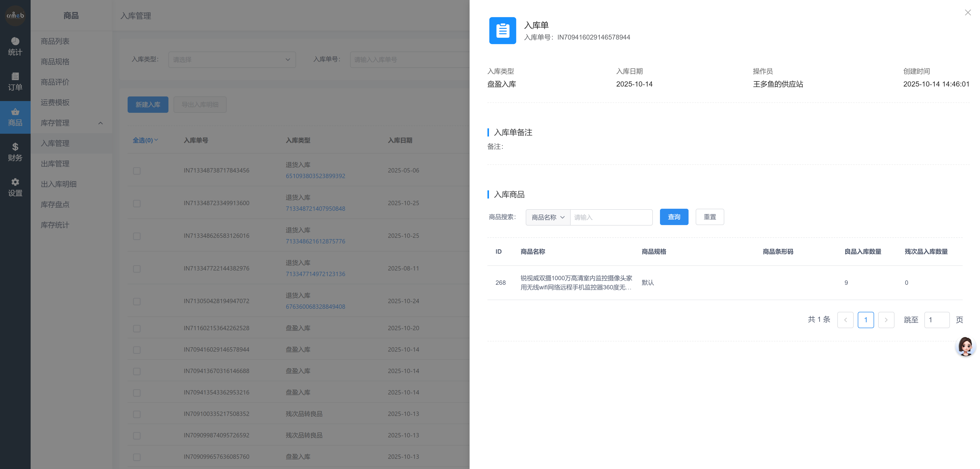Click the crmeb logo icon
The width and height of the screenshot is (980, 469).
coord(15,16)
